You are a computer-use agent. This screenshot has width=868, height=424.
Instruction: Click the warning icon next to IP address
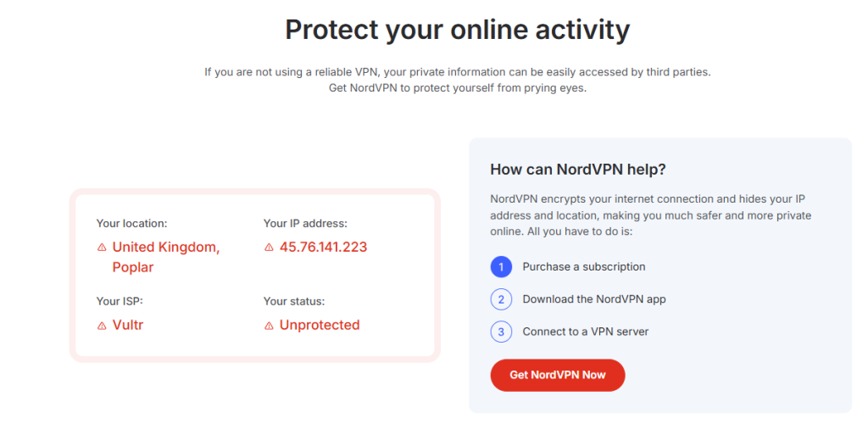(270, 248)
